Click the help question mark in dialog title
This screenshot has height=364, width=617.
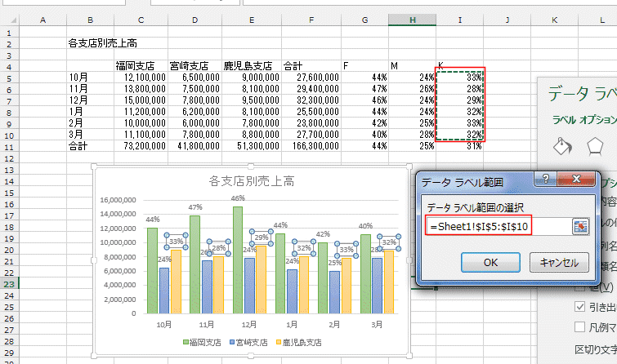pos(544,180)
